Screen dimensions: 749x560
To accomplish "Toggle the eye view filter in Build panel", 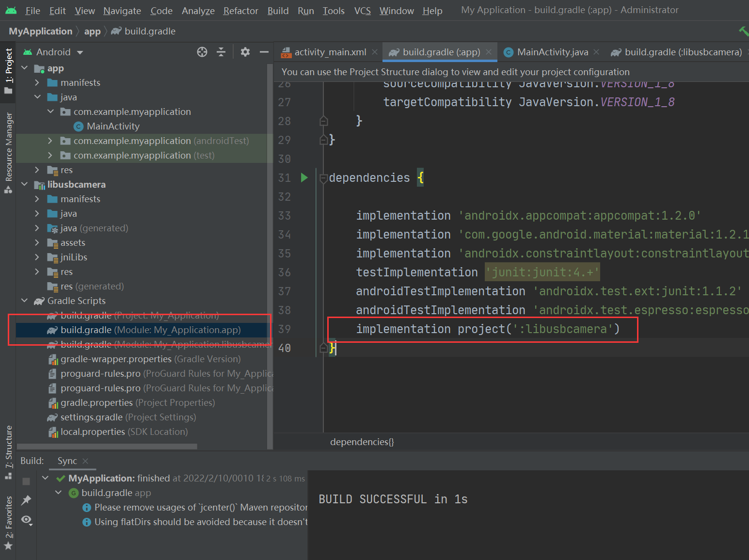I will [27, 520].
